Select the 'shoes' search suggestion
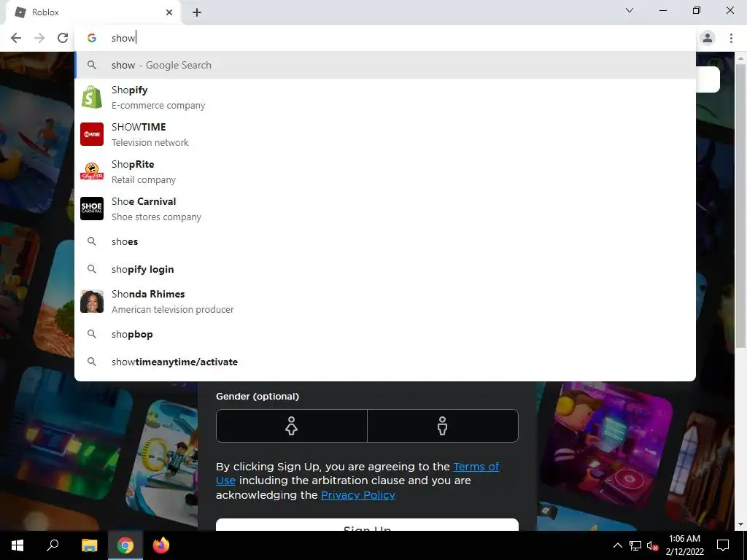The width and height of the screenshot is (747, 560). point(385,241)
